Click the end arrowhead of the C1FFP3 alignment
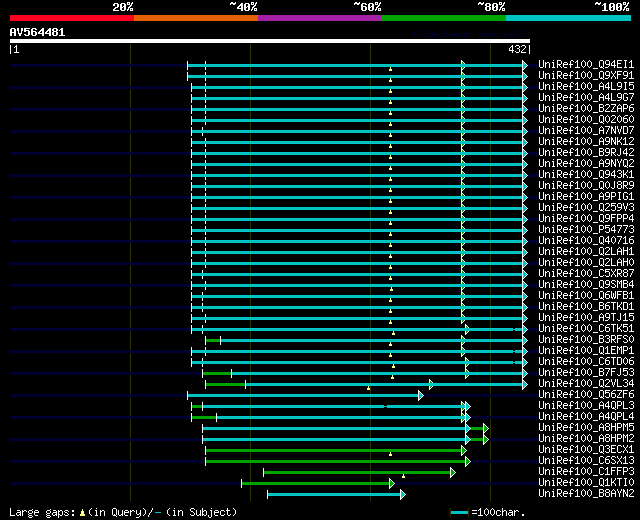 tap(453, 472)
